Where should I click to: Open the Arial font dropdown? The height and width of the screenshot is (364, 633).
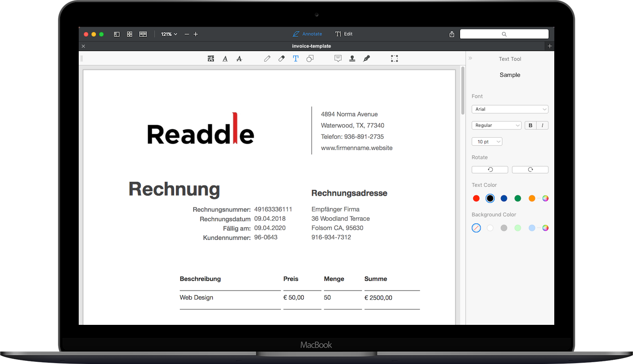(510, 109)
